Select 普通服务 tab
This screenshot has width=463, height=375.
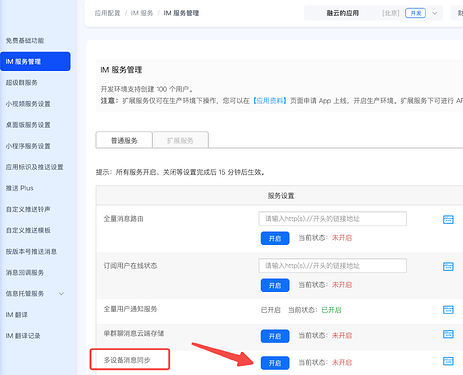point(124,140)
